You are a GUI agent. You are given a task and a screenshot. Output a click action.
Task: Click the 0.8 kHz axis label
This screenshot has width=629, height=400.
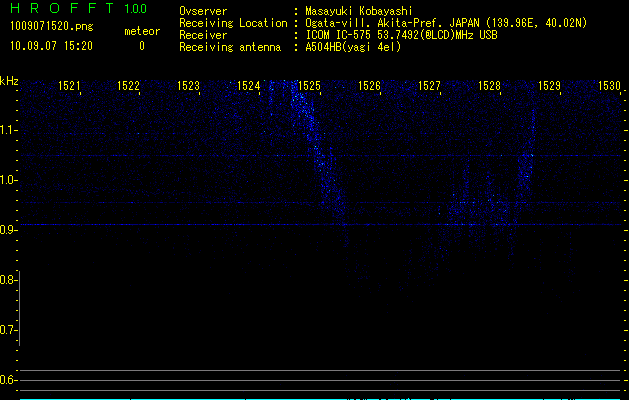[8, 280]
